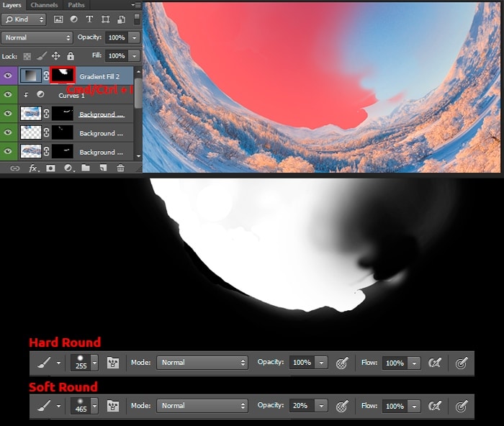Toggle pressure for size in Hard Round bar
The width and height of the screenshot is (504, 426).
(x=462, y=363)
